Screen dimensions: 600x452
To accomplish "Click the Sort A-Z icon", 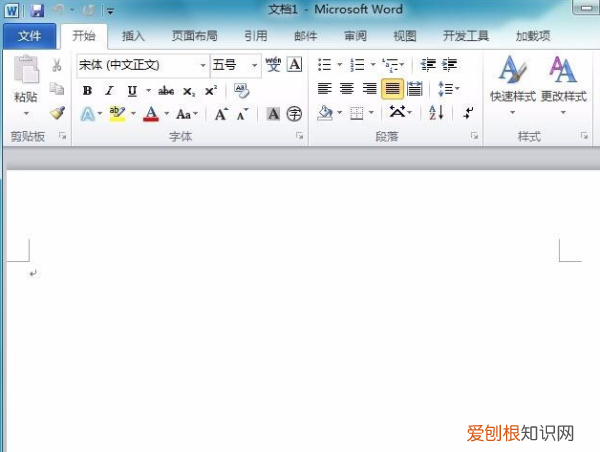I will pyautogui.click(x=436, y=113).
